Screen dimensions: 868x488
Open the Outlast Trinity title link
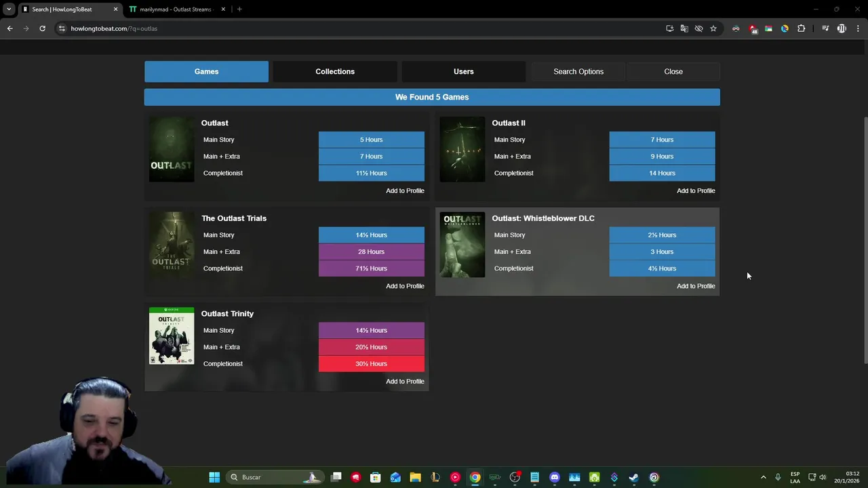click(x=227, y=314)
